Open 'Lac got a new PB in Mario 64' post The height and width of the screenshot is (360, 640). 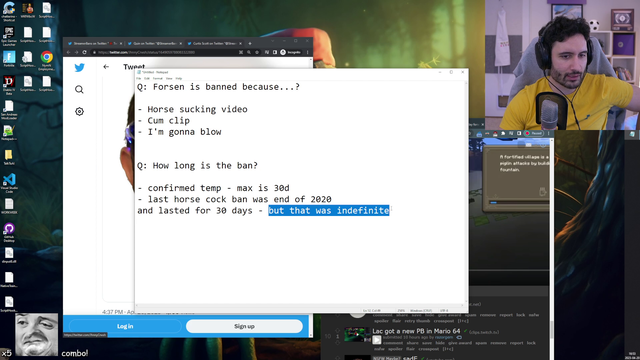pyautogui.click(x=416, y=331)
